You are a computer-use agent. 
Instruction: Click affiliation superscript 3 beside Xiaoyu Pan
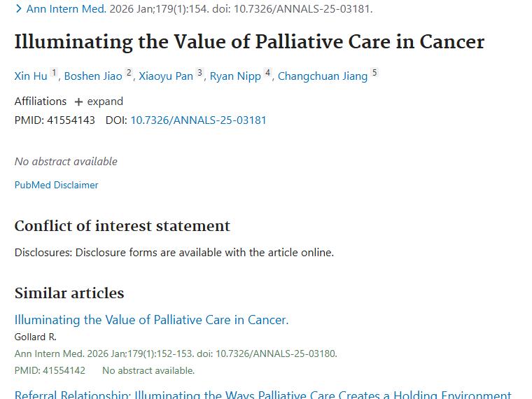pos(200,73)
